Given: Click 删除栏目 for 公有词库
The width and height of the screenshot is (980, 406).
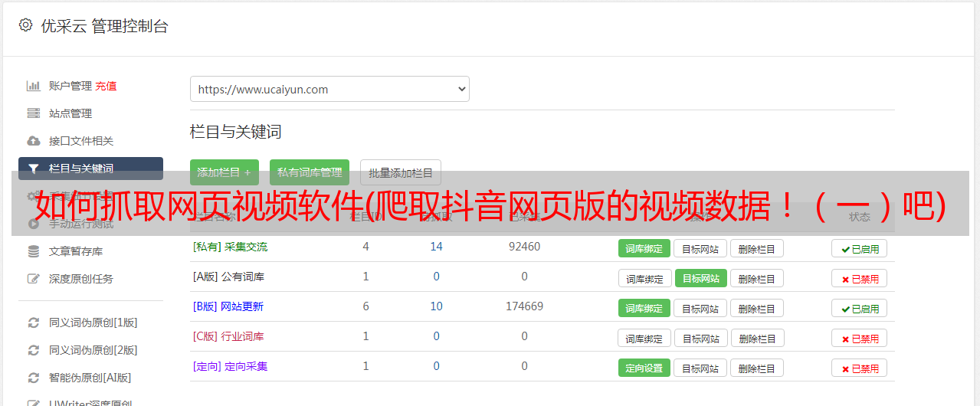Looking at the screenshot, I should tap(757, 278).
